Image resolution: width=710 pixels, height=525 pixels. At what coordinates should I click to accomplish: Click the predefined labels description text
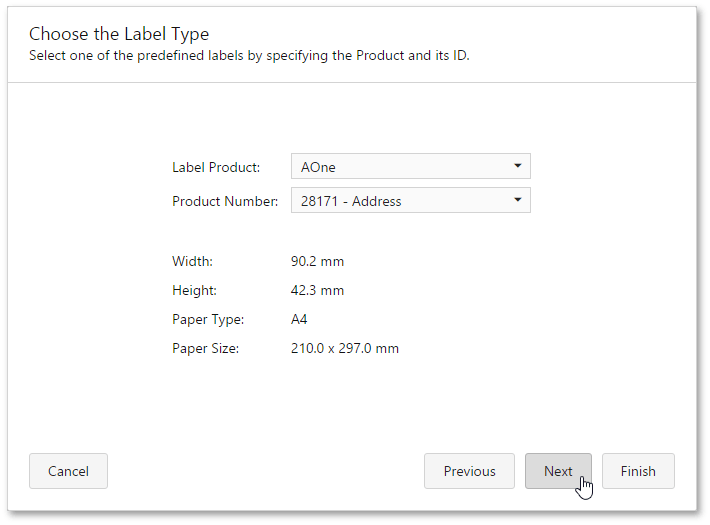click(249, 56)
